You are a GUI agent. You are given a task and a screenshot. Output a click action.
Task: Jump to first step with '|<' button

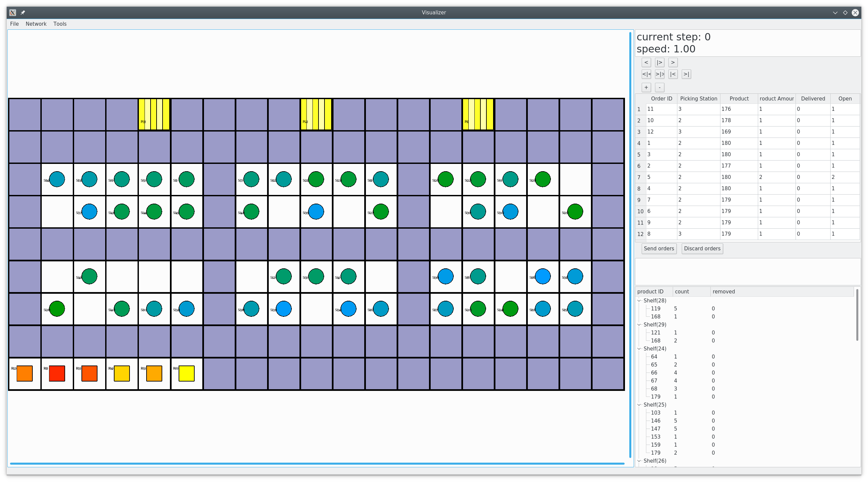[x=673, y=74]
